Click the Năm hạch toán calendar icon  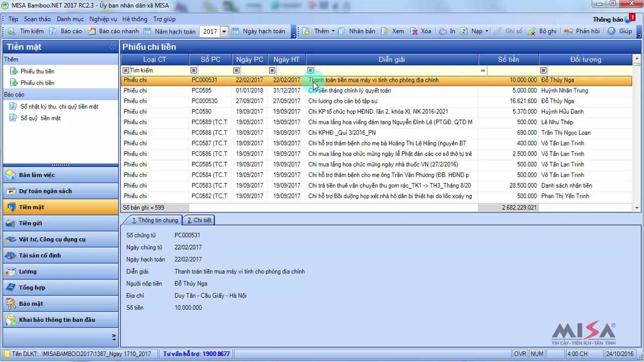tap(147, 31)
